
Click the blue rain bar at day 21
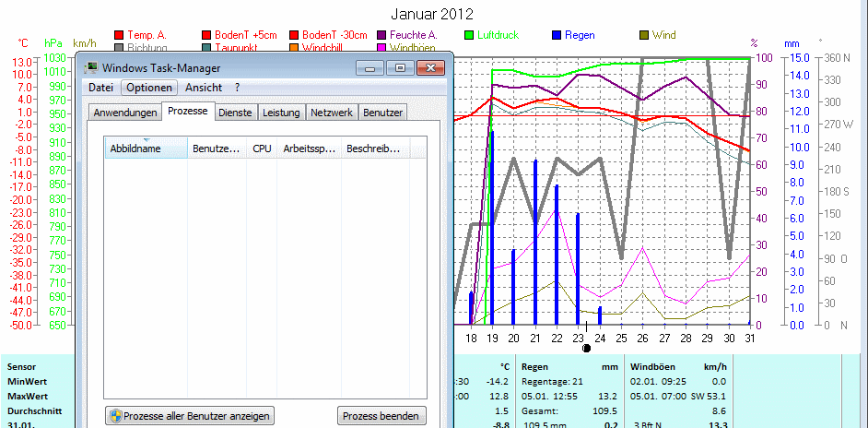[x=534, y=243]
